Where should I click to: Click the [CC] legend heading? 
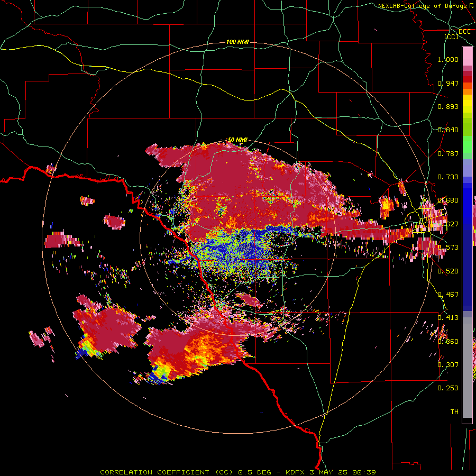coord(451,36)
